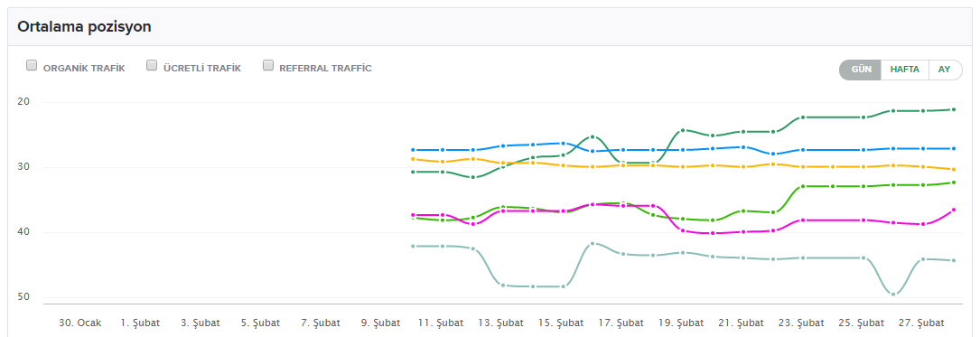Check the ÜCRETLİ TRAFİK option
Image resolution: width=980 pixels, height=337 pixels.
click(151, 66)
